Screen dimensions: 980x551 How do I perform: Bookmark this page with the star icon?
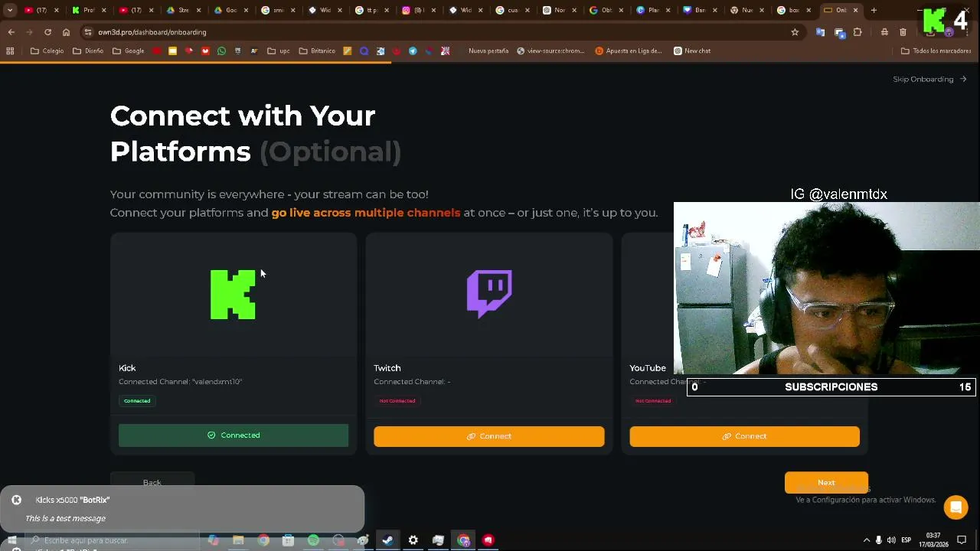pyautogui.click(x=795, y=32)
